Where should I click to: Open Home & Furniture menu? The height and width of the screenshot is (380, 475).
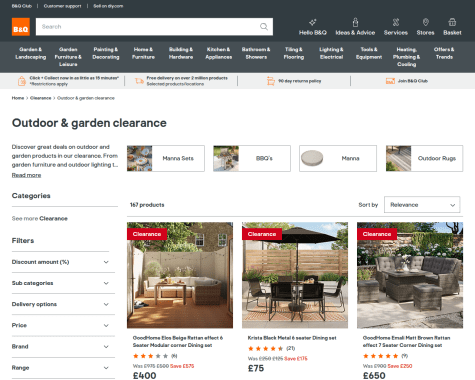143,53
